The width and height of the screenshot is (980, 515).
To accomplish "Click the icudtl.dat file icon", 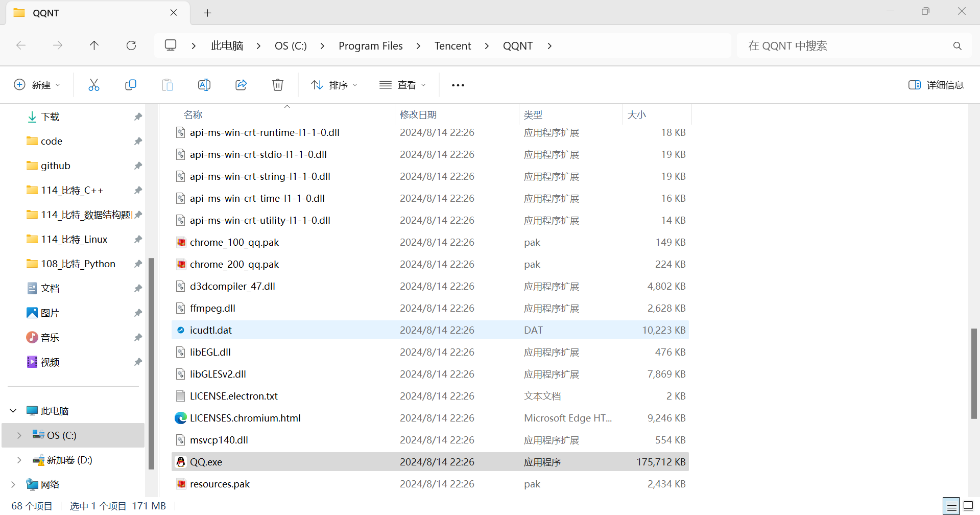I will (181, 330).
